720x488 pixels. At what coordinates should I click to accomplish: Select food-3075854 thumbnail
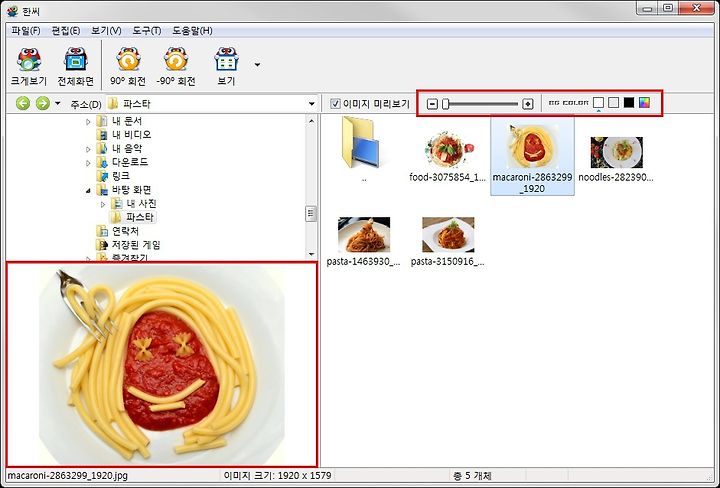pyautogui.click(x=447, y=151)
